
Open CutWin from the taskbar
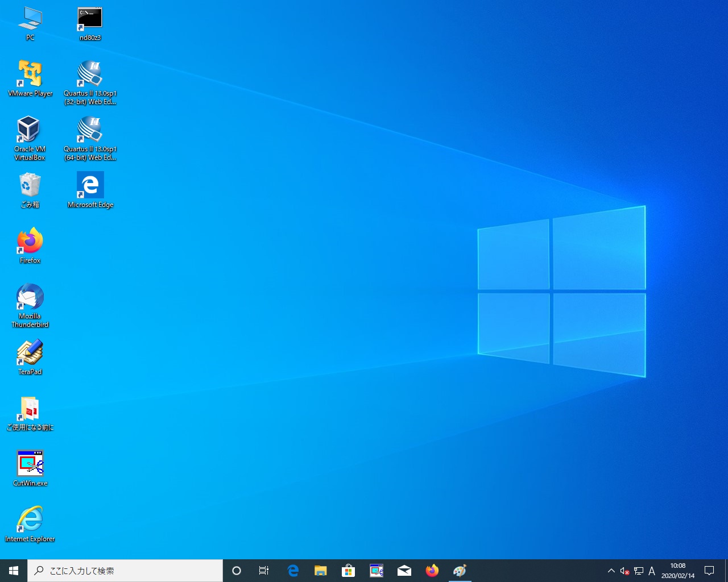tap(377, 571)
